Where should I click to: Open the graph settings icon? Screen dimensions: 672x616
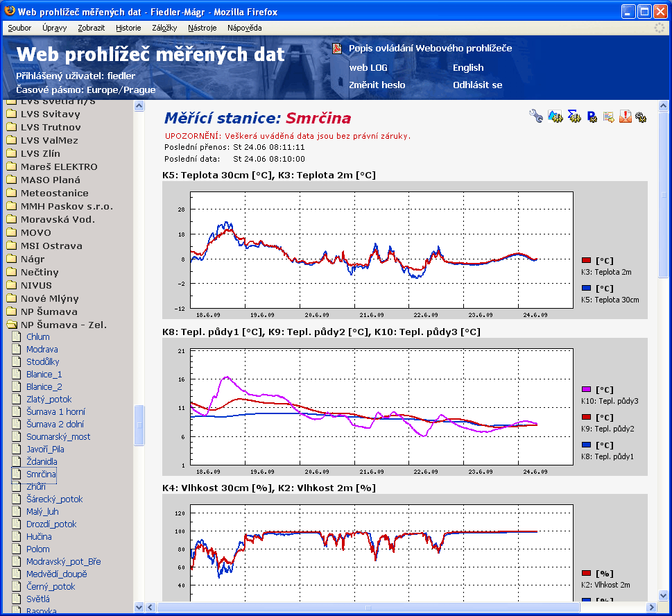coord(555,117)
